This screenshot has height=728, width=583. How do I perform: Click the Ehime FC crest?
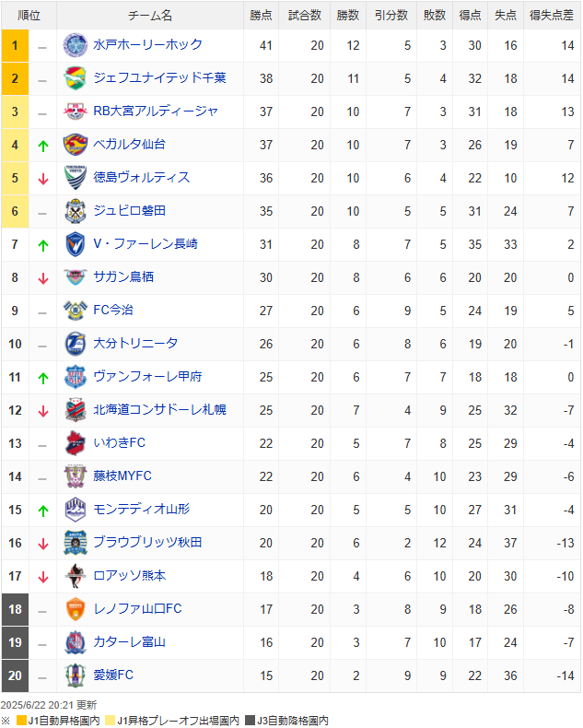pyautogui.click(x=75, y=675)
